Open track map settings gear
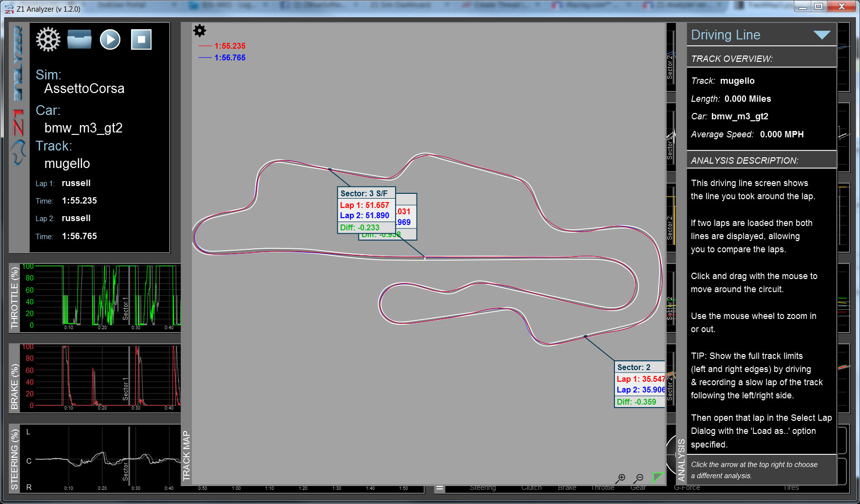860x504 pixels. [x=200, y=31]
